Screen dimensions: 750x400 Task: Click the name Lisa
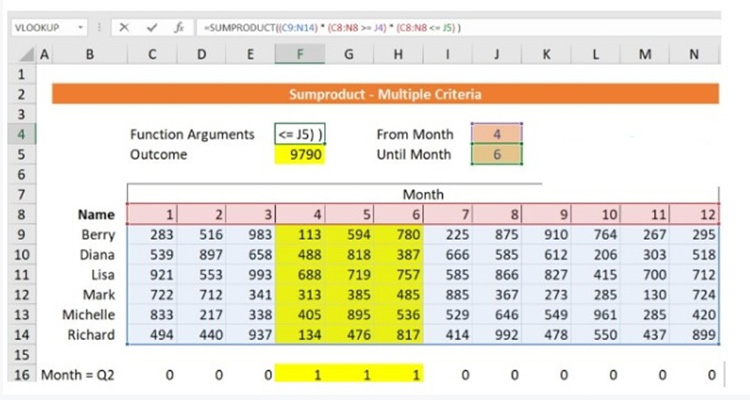tap(103, 275)
